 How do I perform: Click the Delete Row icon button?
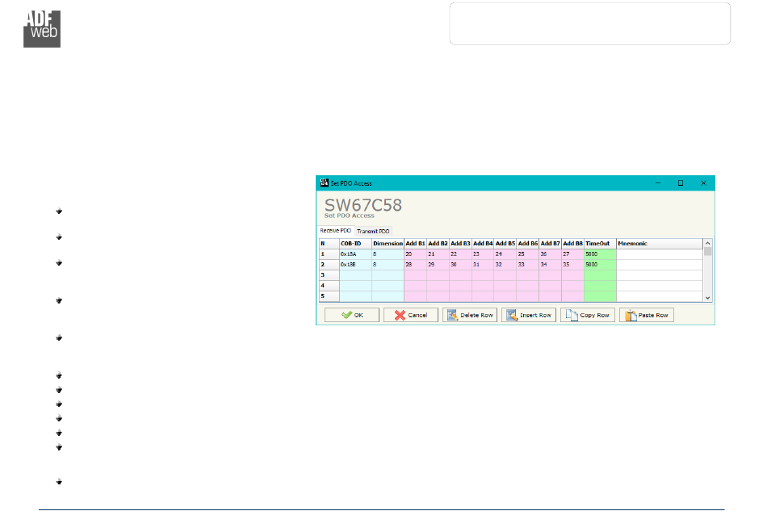click(x=469, y=315)
